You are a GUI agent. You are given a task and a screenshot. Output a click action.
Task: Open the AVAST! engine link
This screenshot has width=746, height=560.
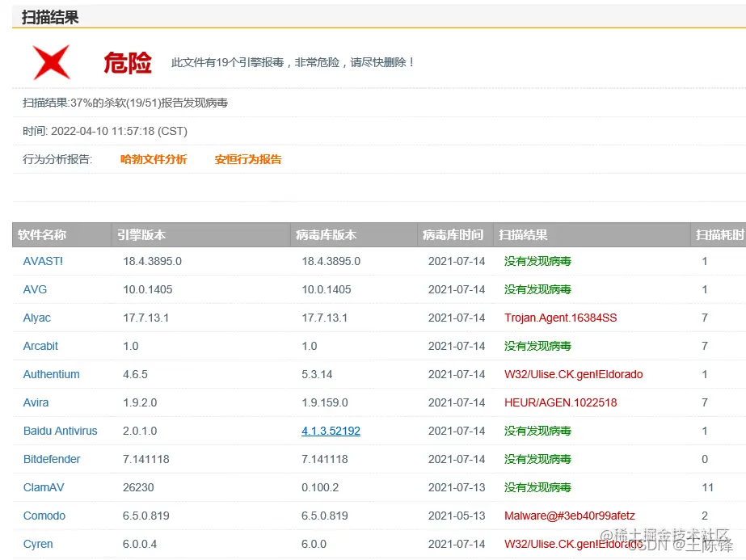tap(43, 261)
